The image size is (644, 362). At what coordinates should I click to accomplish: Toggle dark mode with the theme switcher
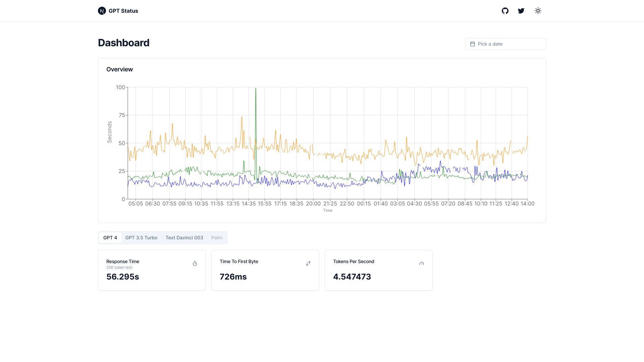[x=538, y=11]
